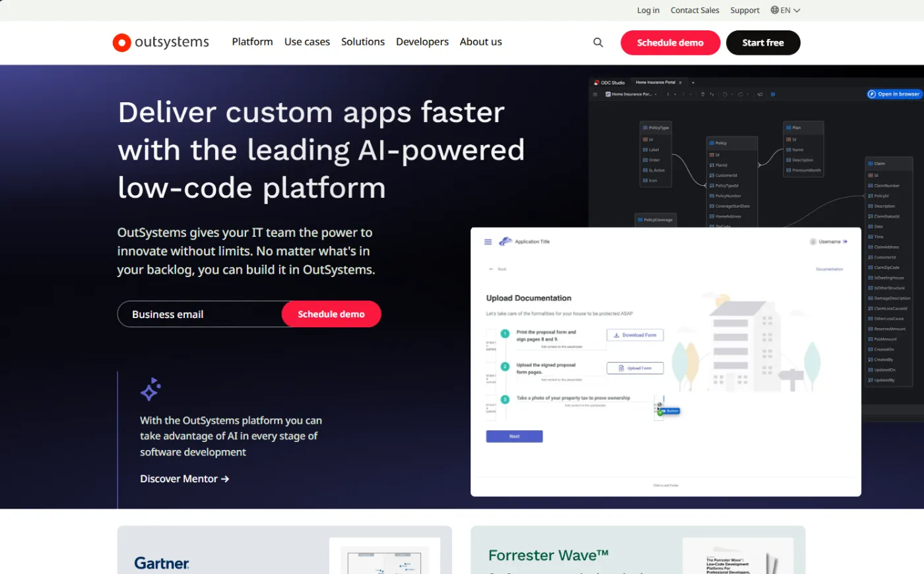Click the hamburger menu icon in app mockup
Viewport: 924px width, 574px height.
(488, 242)
